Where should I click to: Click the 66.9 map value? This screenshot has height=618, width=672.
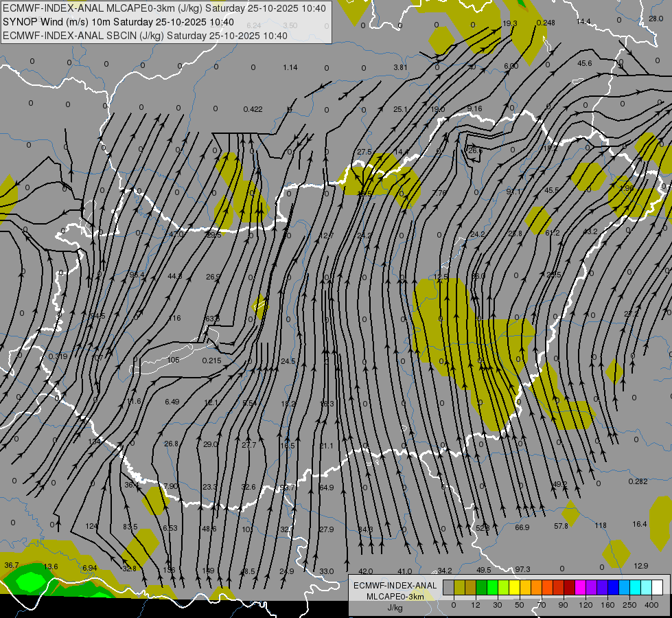[522, 527]
